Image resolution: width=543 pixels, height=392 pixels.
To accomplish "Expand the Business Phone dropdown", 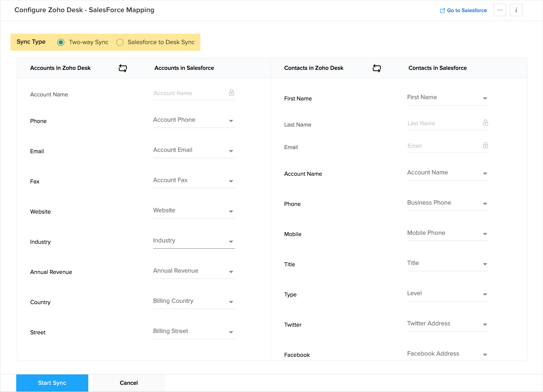I will (485, 203).
